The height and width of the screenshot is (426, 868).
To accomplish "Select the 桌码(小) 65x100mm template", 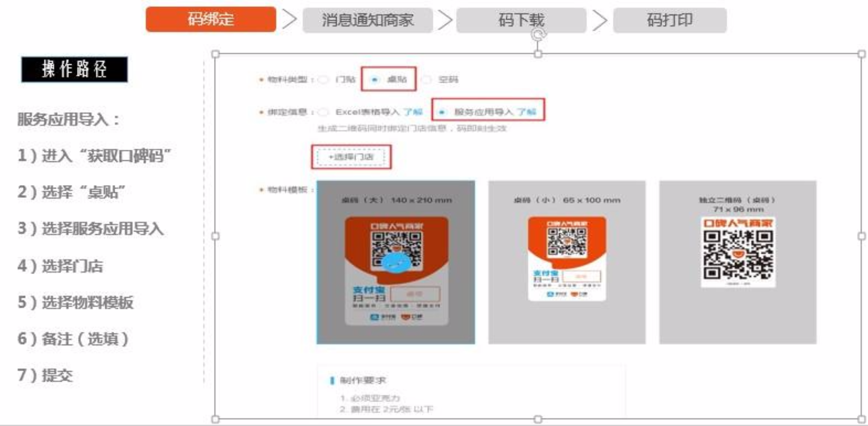I will pos(567,262).
